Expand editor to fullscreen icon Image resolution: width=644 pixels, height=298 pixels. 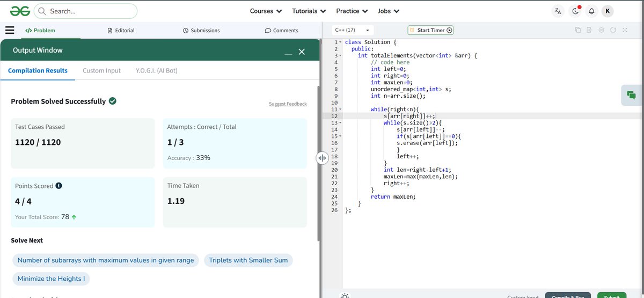pos(625,30)
